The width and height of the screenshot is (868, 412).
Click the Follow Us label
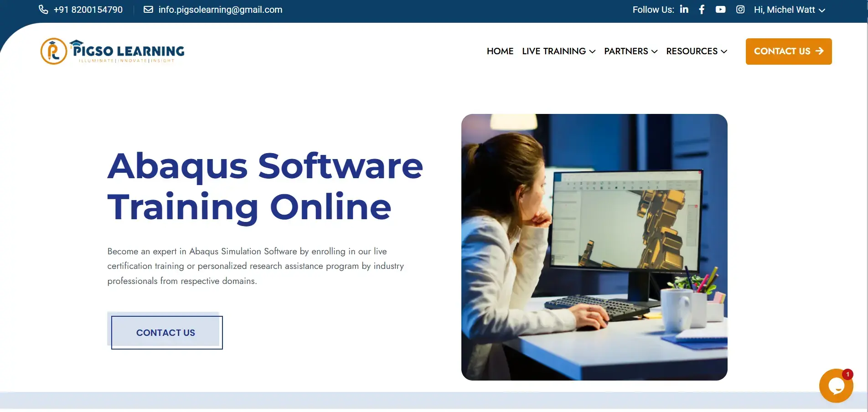click(653, 10)
